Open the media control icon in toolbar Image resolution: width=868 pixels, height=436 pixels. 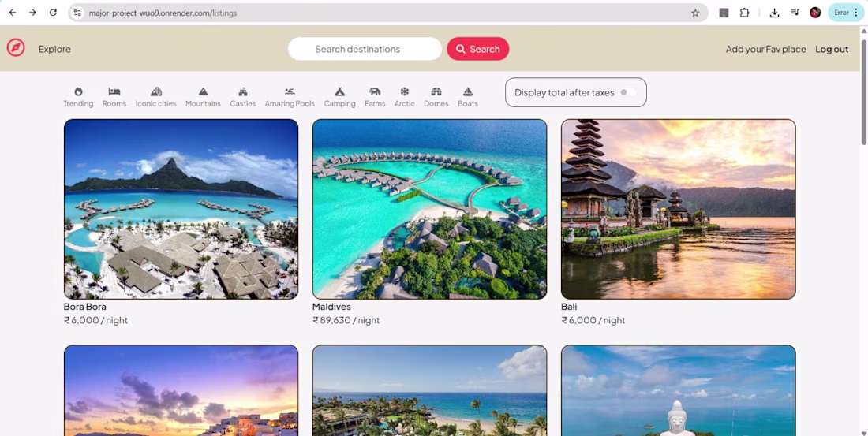coord(795,12)
